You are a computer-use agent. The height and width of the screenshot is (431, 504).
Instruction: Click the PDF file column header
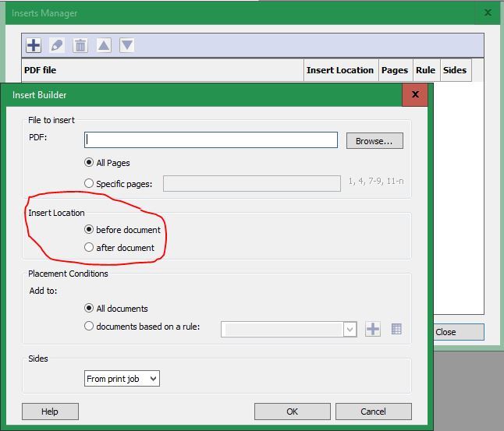[162, 70]
